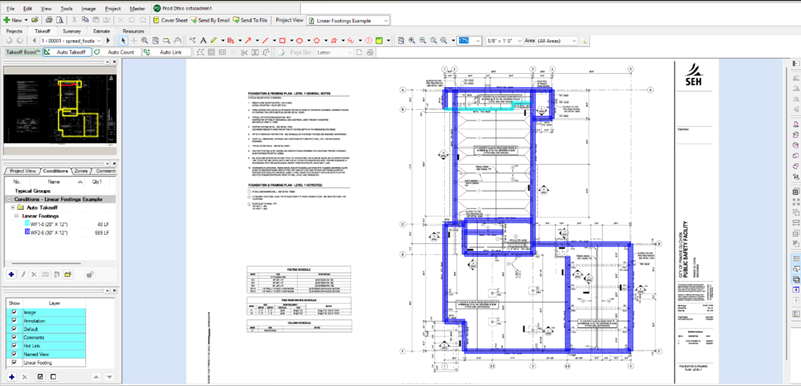Screen dimensions: 801x386
Task: Toggle the Linear Footing layer checkbox
Action: 14,363
